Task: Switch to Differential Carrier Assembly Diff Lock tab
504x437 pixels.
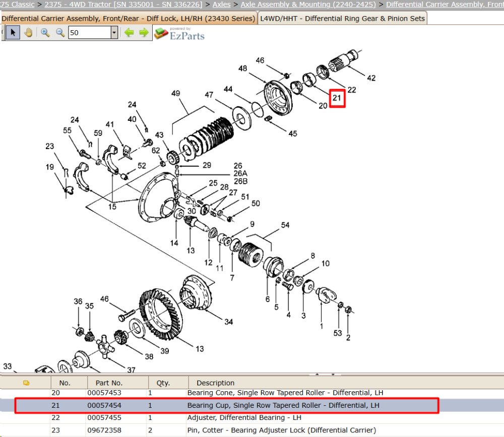Action: click(x=128, y=18)
